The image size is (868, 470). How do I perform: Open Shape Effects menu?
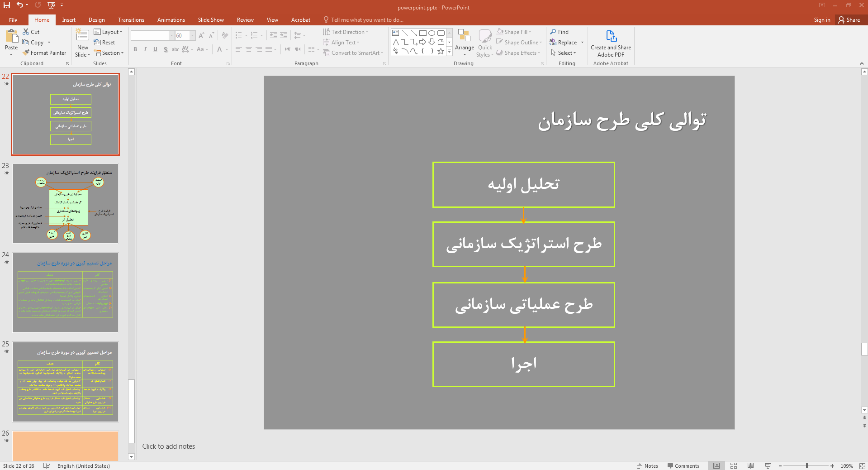point(518,53)
